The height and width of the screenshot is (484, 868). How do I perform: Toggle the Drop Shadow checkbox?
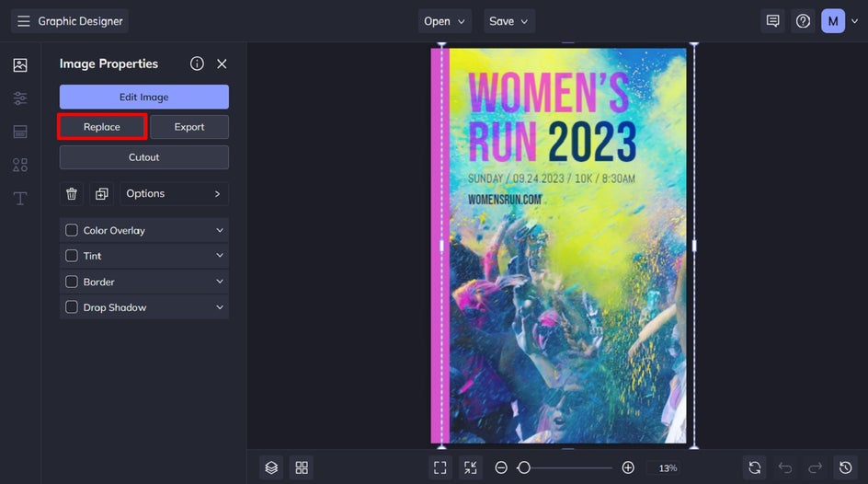[x=72, y=307]
